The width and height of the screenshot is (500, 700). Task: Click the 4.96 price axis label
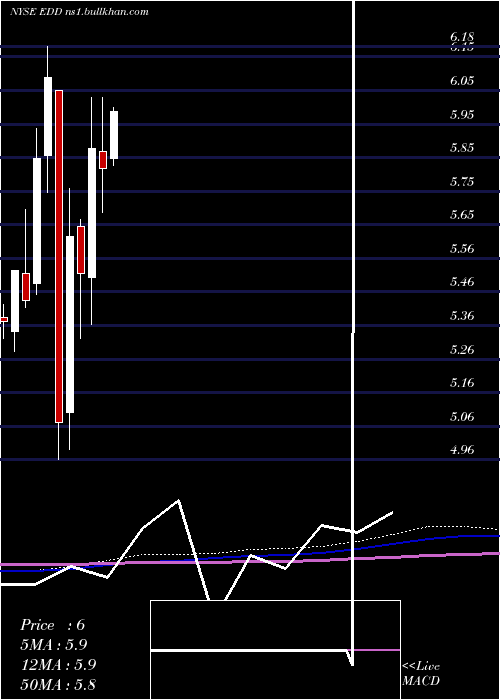pyautogui.click(x=462, y=450)
